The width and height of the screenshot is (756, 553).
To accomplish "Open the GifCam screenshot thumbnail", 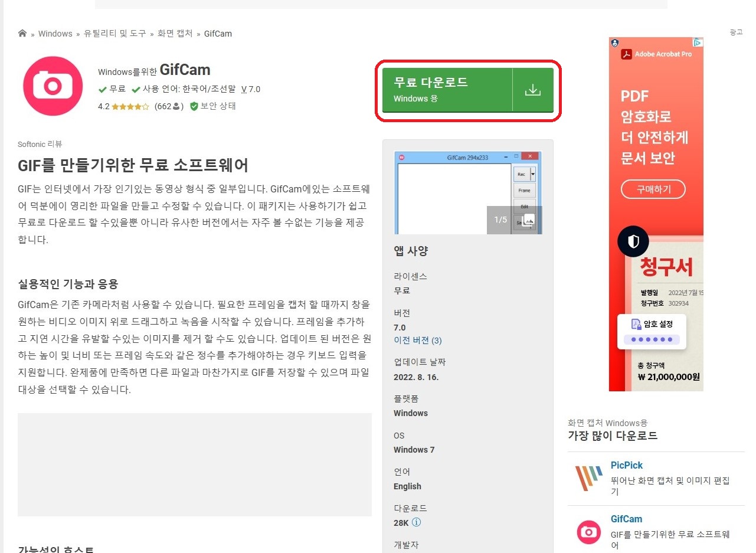I will click(x=468, y=193).
